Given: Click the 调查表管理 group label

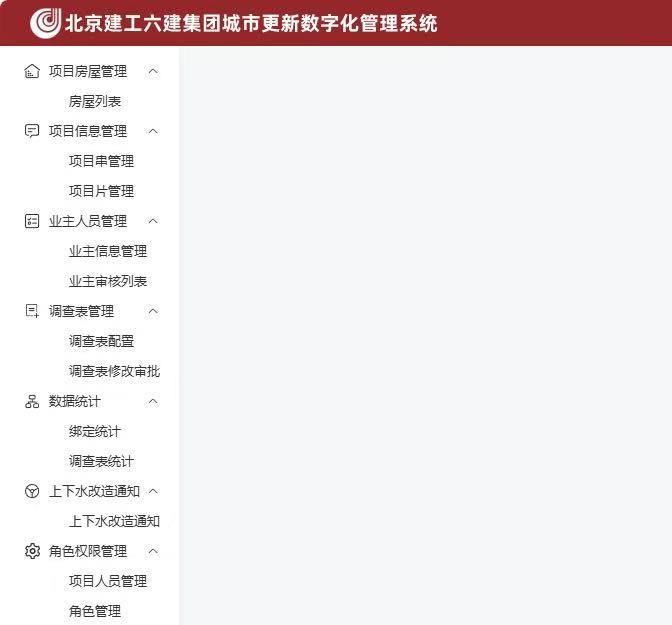Looking at the screenshot, I should click(x=81, y=311).
